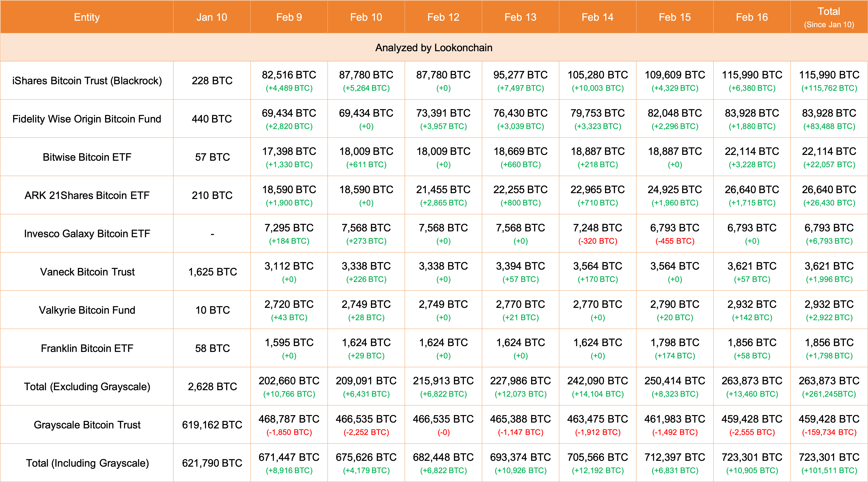Click the '619,162 BTC' Grayscale Jan 10 cell
868x482 pixels.
[212, 425]
